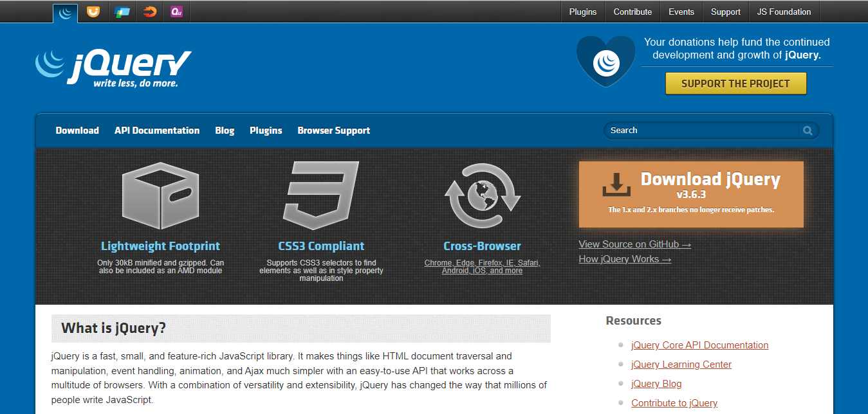
Task: Open Plugins in the top bar
Action: [x=583, y=12]
